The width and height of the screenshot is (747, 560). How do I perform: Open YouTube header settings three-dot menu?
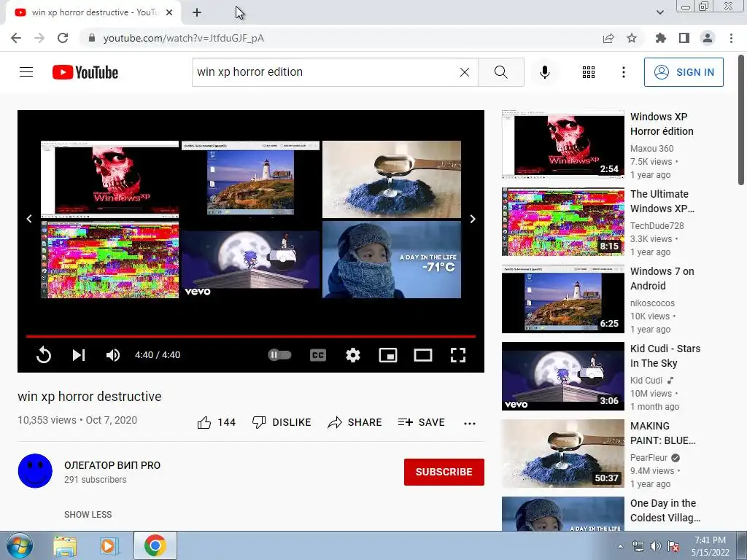624,72
